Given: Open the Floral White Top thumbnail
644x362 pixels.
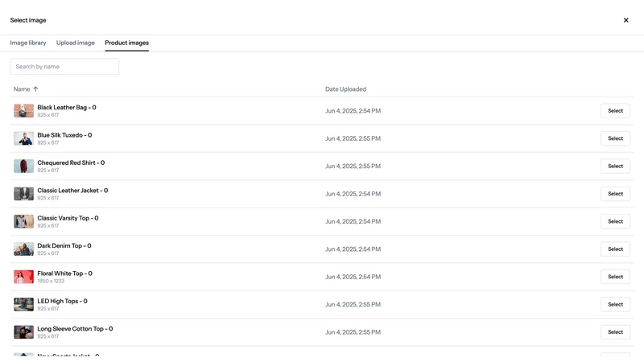Looking at the screenshot, I should pyautogui.click(x=24, y=277).
